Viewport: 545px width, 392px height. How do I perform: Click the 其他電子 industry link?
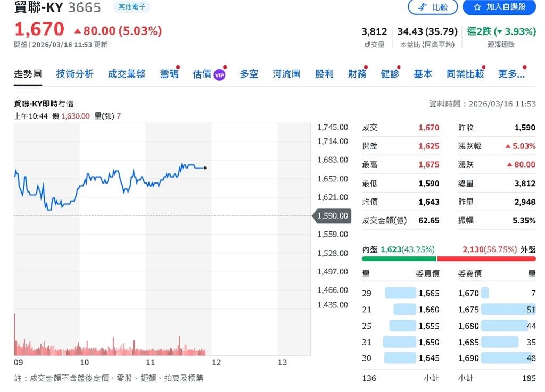[132, 7]
